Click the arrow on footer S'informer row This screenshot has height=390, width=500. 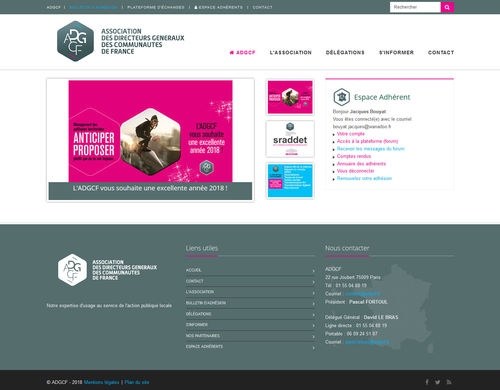point(313,326)
